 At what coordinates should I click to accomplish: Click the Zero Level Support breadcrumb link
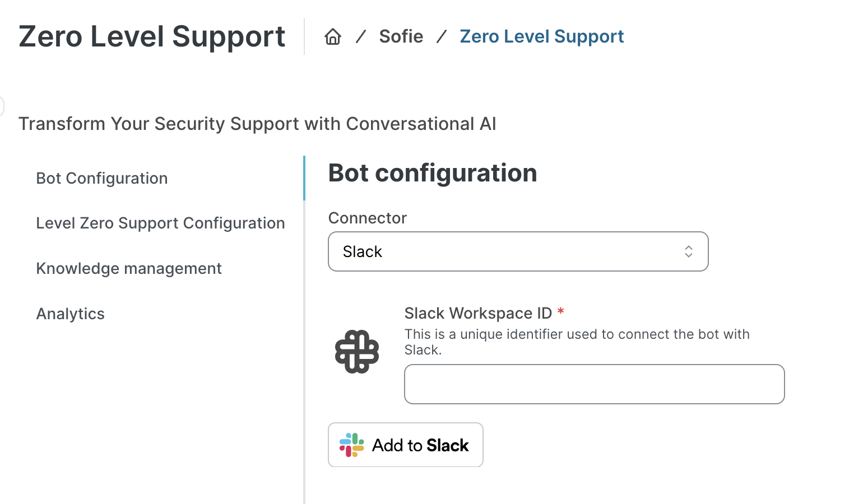541,36
